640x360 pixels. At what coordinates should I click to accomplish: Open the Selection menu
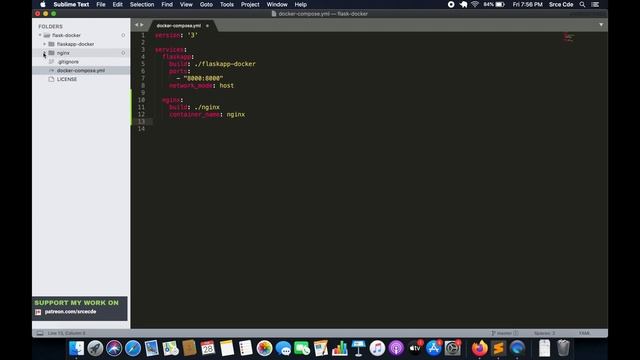click(142, 4)
